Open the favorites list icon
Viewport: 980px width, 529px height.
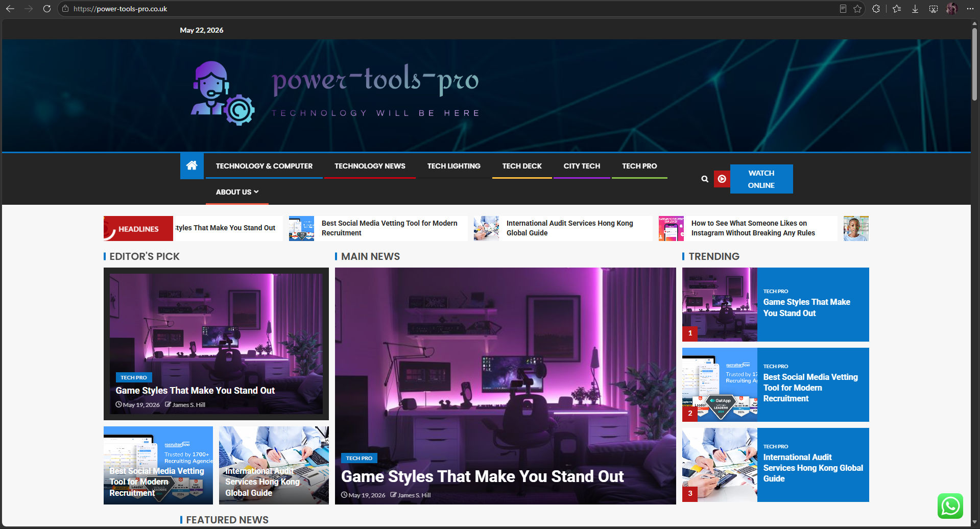click(x=897, y=9)
